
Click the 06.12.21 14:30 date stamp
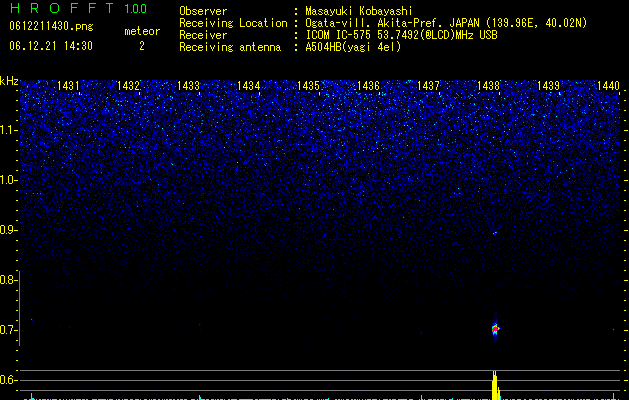pos(51,46)
